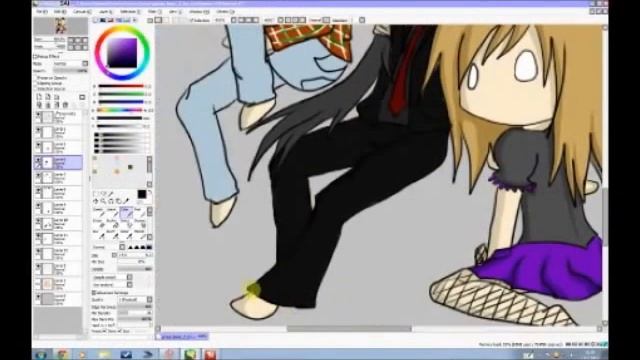Open the Windows Start menu

[41, 354]
